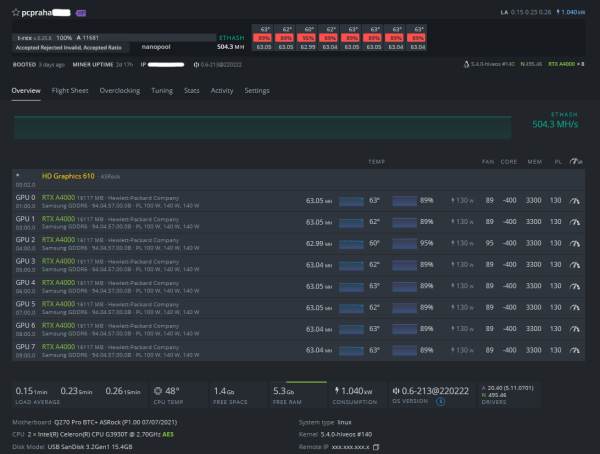Click the ETHASH hashrate graph
The height and width of the screenshot is (454, 600).
[260, 127]
